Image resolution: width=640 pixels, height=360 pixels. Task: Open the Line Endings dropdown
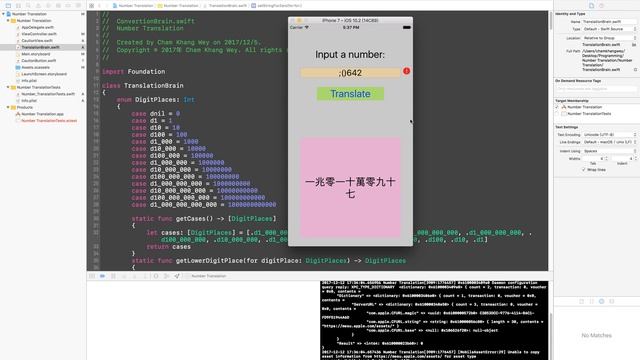[x=609, y=142]
